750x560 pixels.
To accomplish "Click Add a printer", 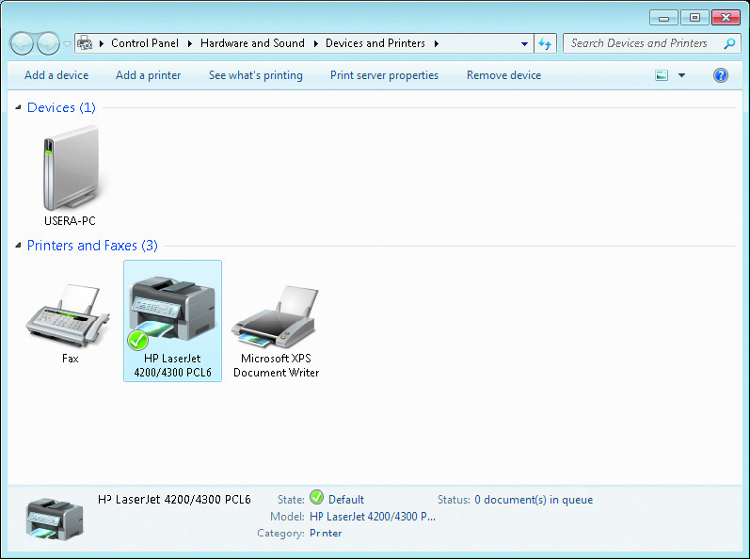I will [149, 75].
